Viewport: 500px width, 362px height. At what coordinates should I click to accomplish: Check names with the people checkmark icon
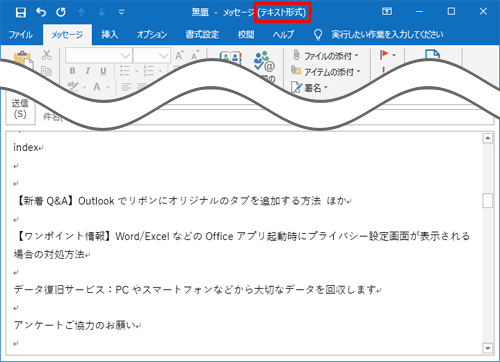(264, 62)
